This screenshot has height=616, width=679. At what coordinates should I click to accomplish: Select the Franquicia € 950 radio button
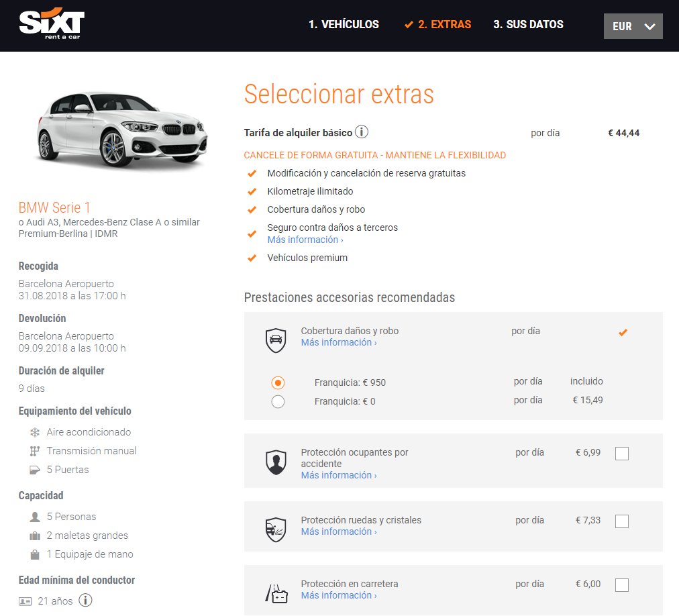278,382
